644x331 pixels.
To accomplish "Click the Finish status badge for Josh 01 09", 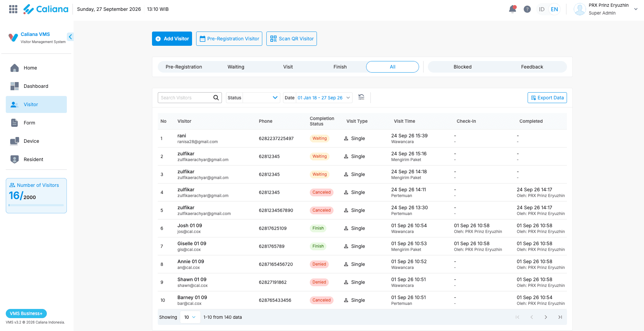I will coord(318,228).
